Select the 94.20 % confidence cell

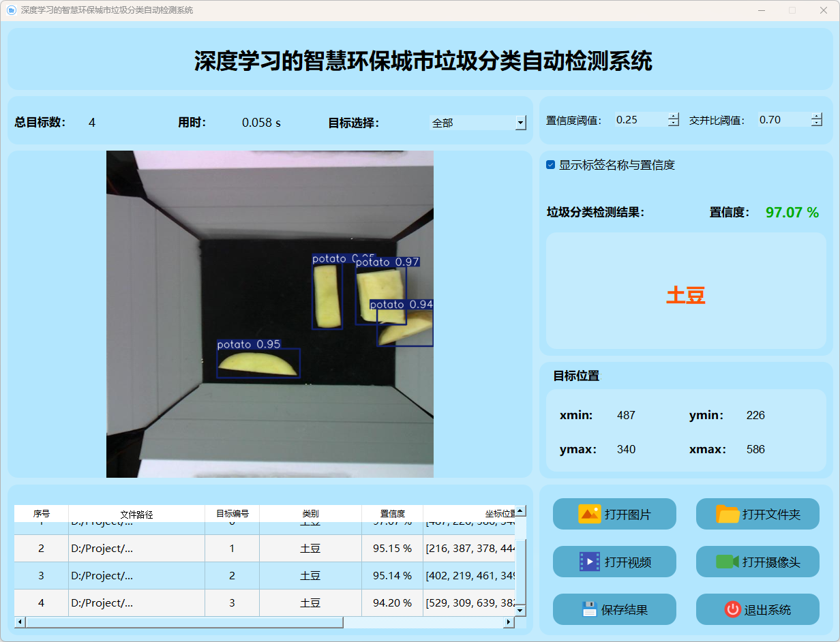click(x=392, y=602)
